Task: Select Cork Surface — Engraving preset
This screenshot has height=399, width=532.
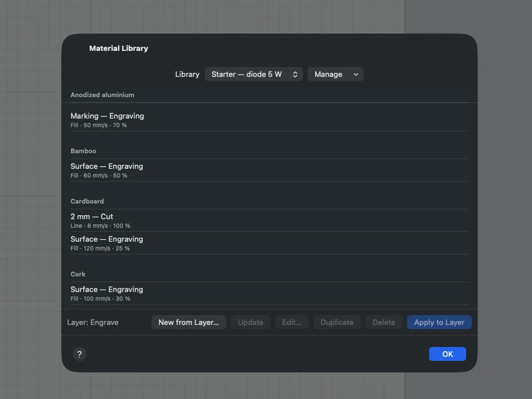Action: (x=269, y=293)
